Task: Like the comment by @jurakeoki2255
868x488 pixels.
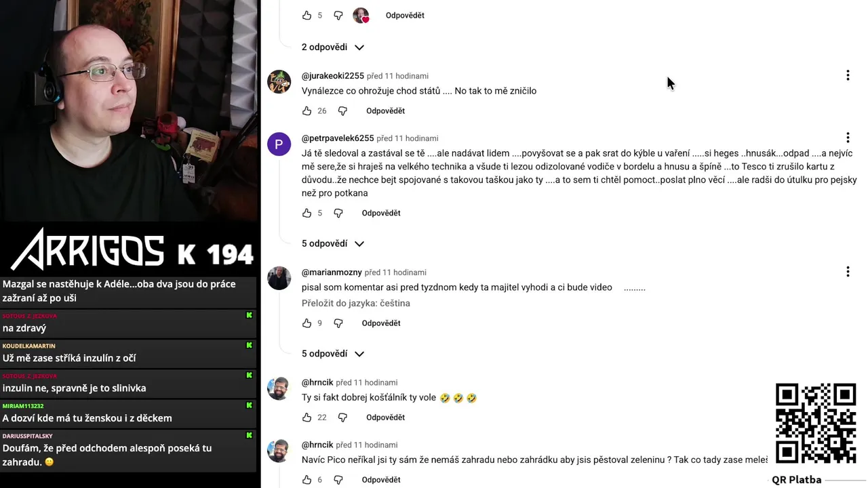Action: (307, 110)
